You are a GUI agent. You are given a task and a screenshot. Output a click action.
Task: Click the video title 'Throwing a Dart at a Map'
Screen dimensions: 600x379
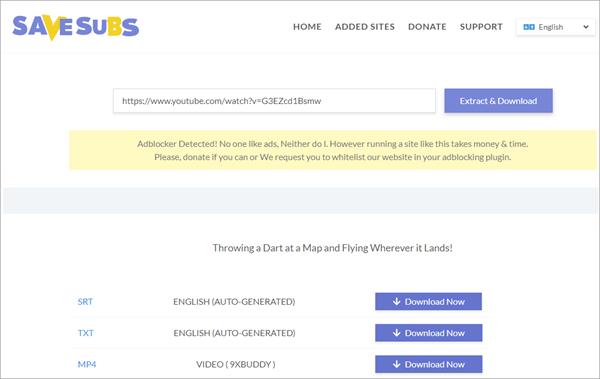333,248
